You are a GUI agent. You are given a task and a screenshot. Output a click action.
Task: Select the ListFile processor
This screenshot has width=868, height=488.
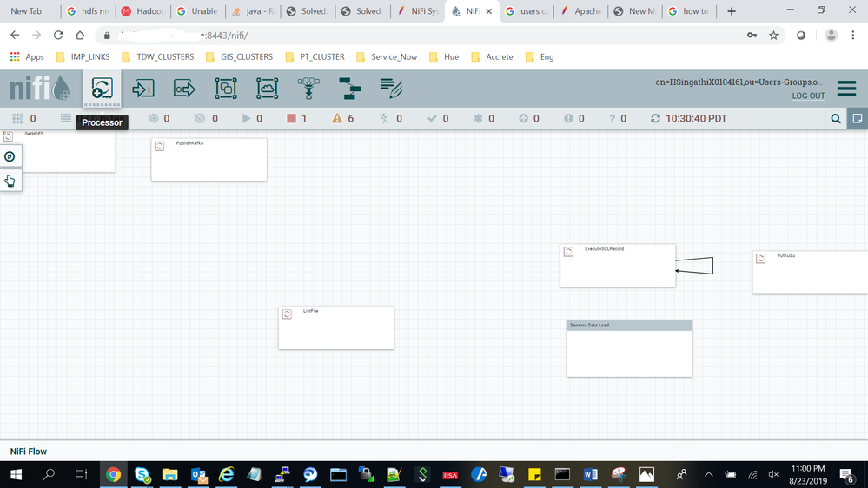point(336,327)
